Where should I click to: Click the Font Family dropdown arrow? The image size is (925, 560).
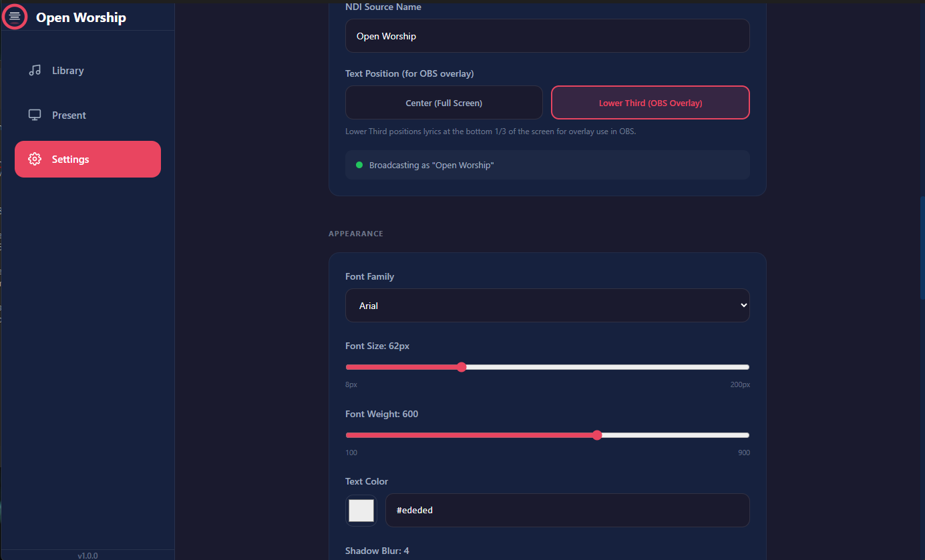pos(743,306)
